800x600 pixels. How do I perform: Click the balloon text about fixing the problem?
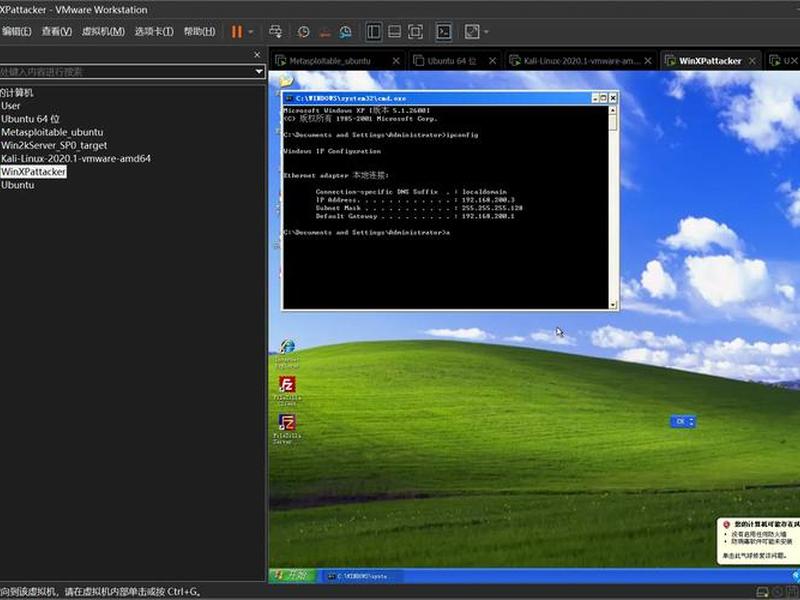[x=755, y=556]
